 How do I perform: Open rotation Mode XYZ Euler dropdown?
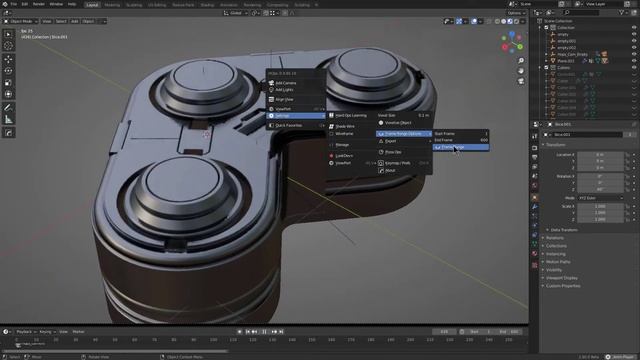coord(600,198)
